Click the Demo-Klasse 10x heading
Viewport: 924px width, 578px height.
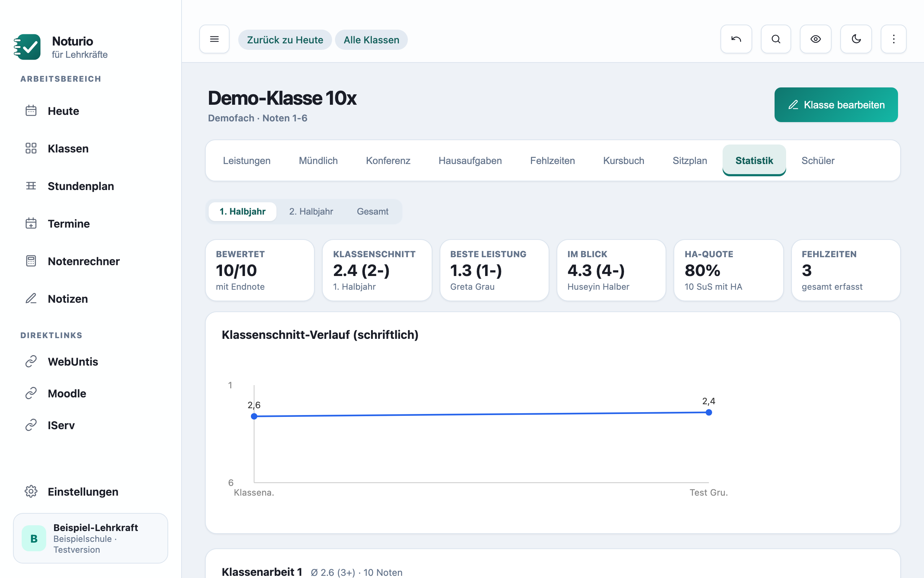pos(282,98)
